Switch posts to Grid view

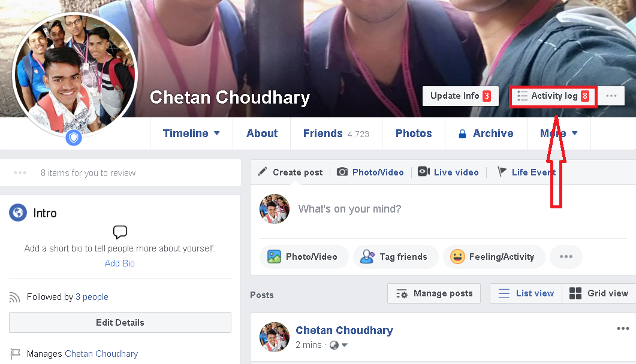point(599,293)
